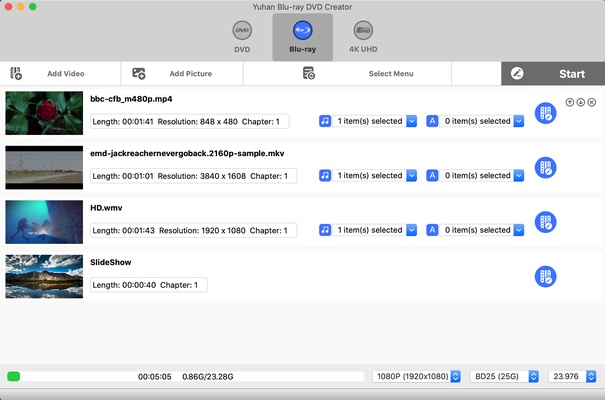605x400 pixels.
Task: Click the info field reading Resolution: 1920 x 1080
Action: click(194, 230)
